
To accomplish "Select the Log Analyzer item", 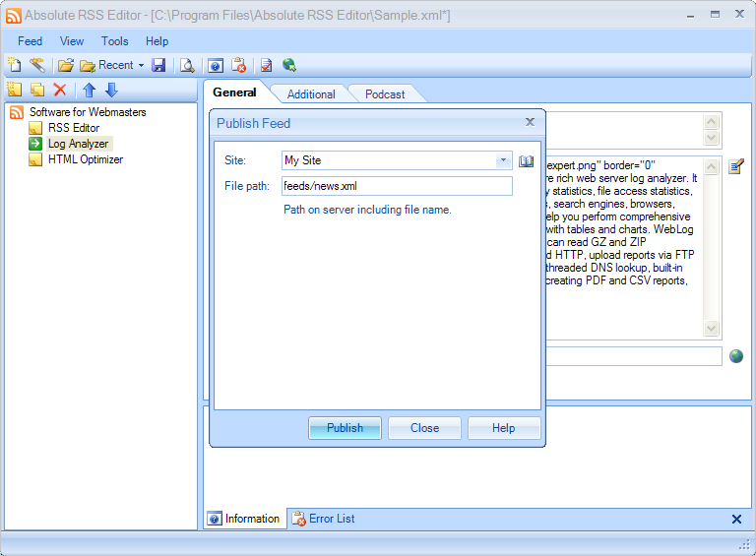I will click(79, 144).
